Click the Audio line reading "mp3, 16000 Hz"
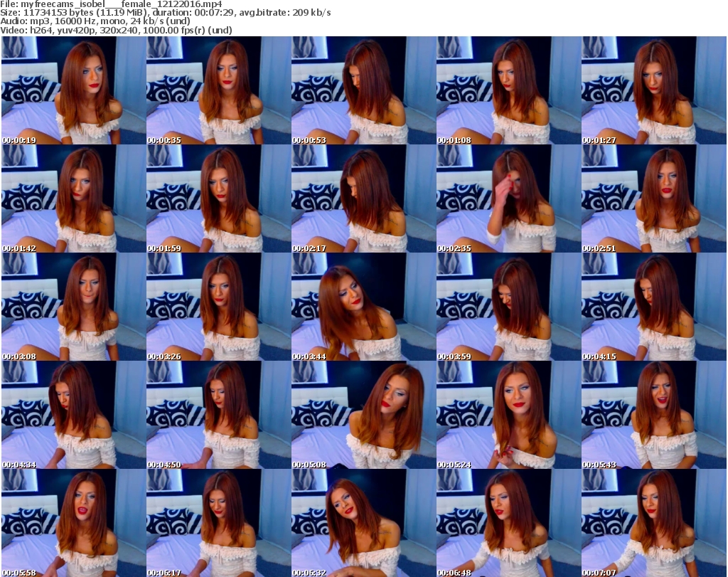 (95, 21)
